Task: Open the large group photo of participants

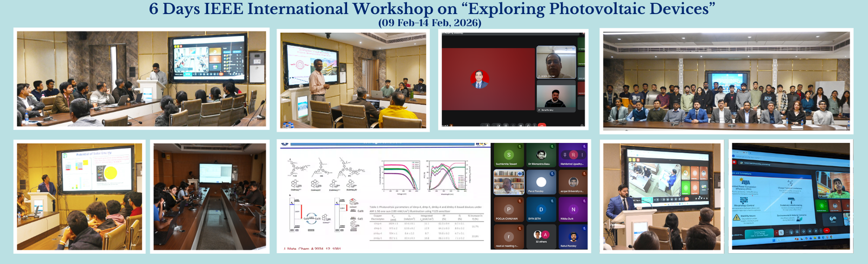Action: (x=726, y=81)
